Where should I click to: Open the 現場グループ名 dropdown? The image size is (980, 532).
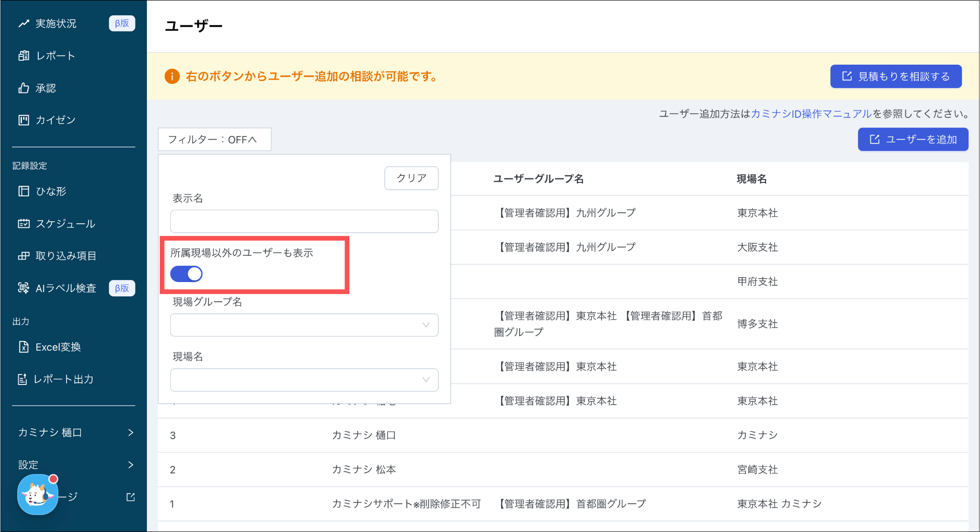304,325
